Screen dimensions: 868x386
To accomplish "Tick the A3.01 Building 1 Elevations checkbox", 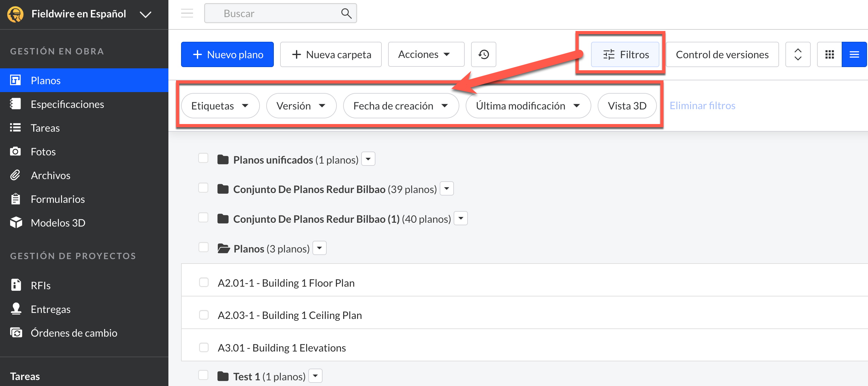I will coord(204,347).
